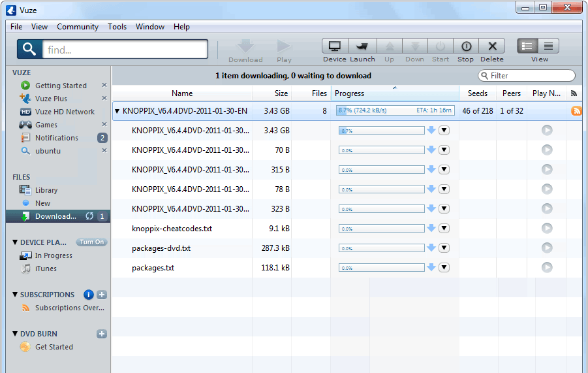Image resolution: width=588 pixels, height=373 pixels.
Task: Open the ubuntu search entry
Action: 48,152
